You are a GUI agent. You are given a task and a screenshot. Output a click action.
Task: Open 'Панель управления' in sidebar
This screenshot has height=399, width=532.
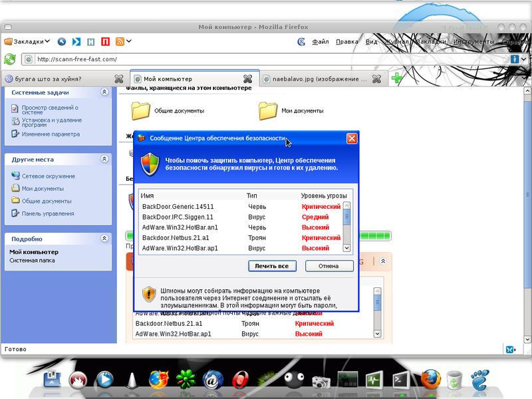(48, 213)
